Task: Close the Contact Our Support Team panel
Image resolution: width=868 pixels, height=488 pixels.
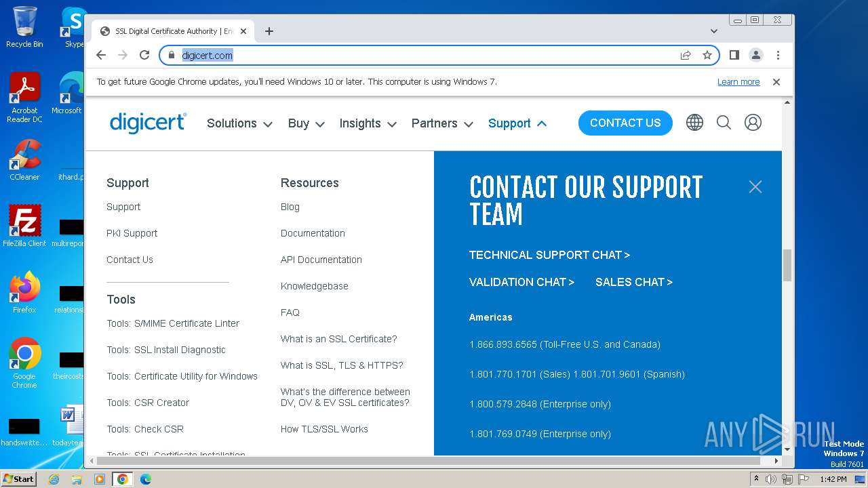Action: coord(755,187)
